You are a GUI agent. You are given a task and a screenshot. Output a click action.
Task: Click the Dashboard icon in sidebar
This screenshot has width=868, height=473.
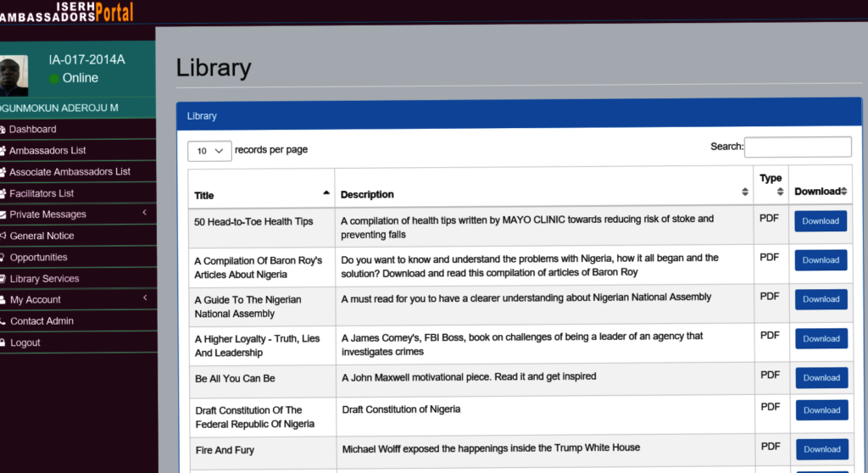pos(3,130)
